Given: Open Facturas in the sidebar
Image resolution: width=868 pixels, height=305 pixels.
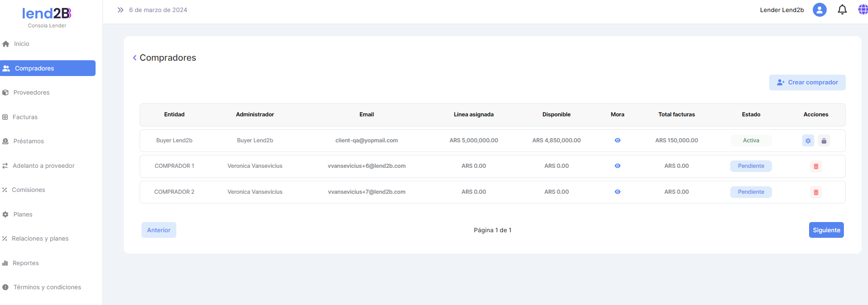Looking at the screenshot, I should coord(25,117).
